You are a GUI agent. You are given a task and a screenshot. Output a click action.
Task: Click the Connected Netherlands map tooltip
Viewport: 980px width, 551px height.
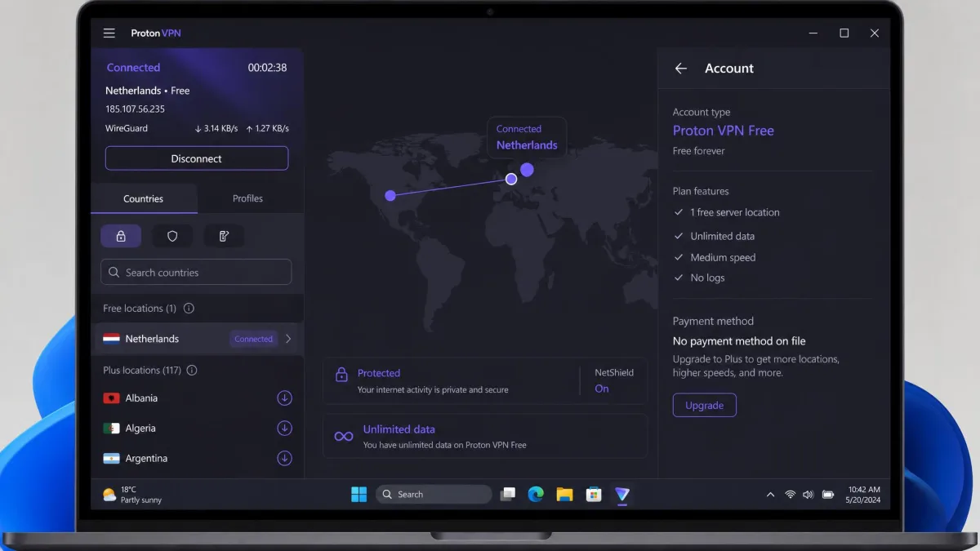coord(527,137)
